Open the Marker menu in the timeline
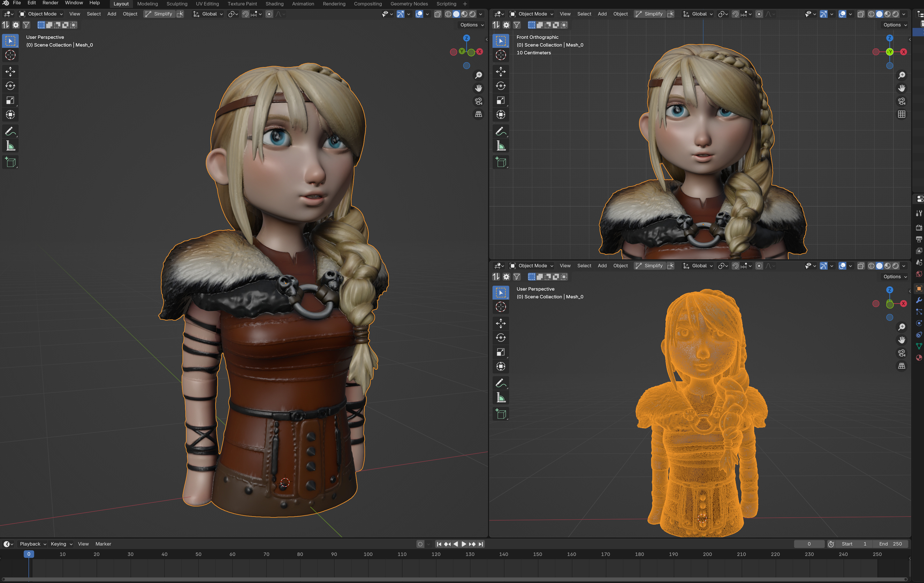Viewport: 924px width, 583px height. [103, 544]
